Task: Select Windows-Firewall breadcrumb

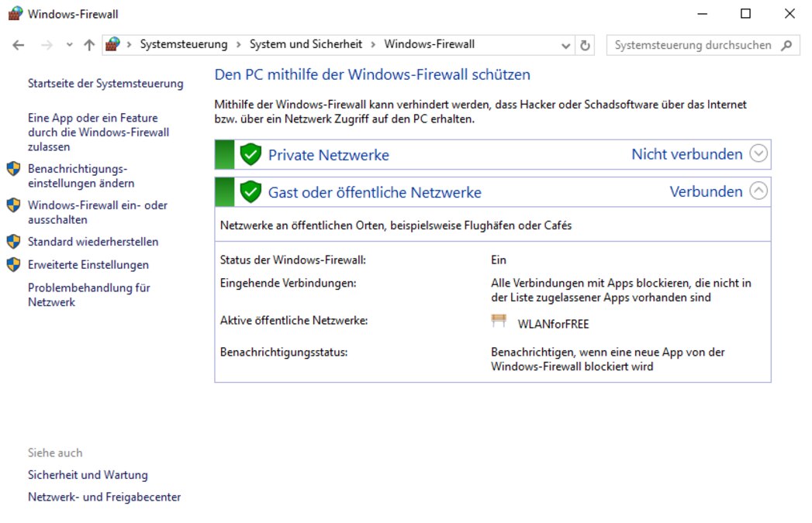Action: coord(430,44)
